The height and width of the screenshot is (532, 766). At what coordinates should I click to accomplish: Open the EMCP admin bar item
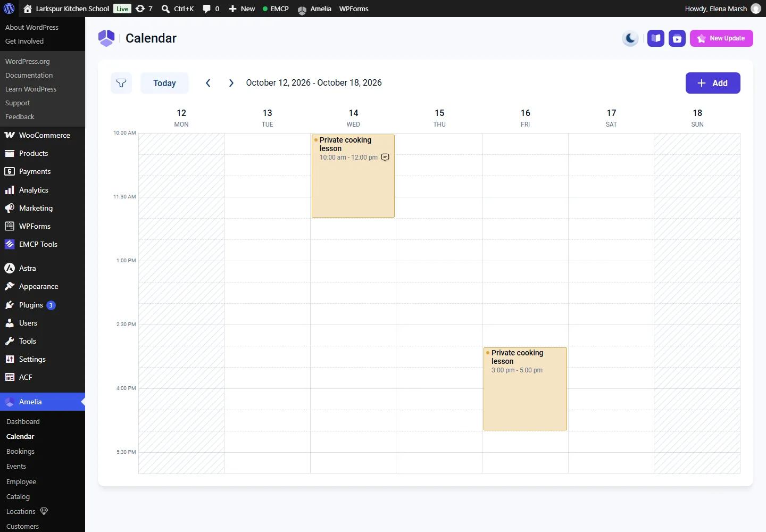click(276, 9)
